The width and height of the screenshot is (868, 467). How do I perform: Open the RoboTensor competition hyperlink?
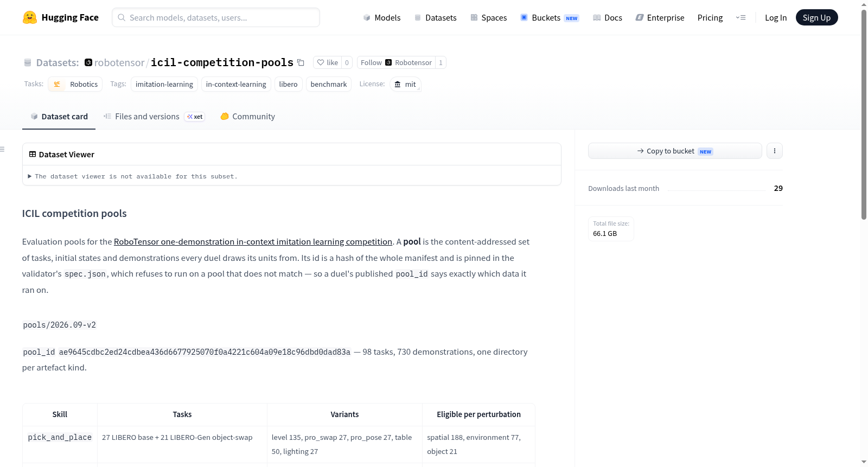(x=253, y=242)
